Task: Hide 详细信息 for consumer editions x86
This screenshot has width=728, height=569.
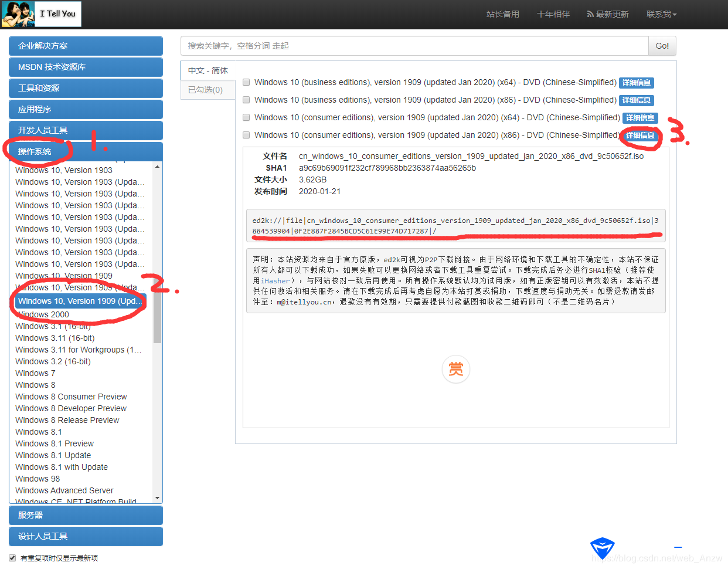Action: (x=640, y=136)
